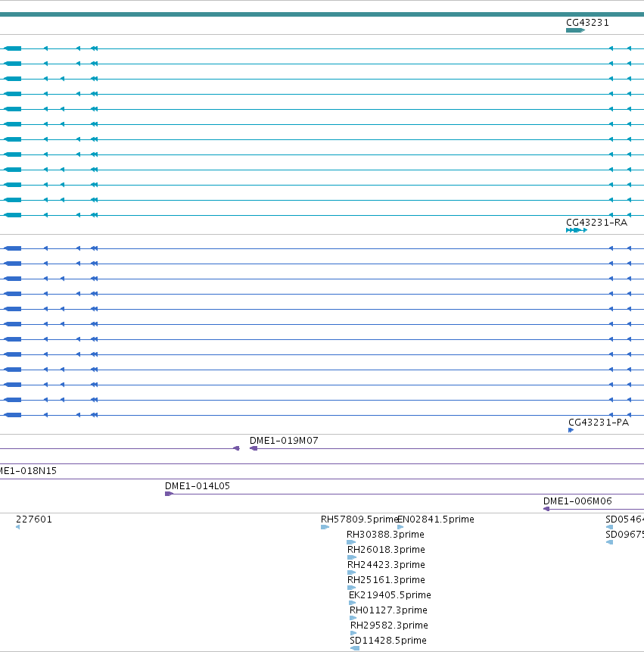This screenshot has height=652, width=644.
Task: Select the glyph beneath RH30388.3prime
Action: (351, 542)
